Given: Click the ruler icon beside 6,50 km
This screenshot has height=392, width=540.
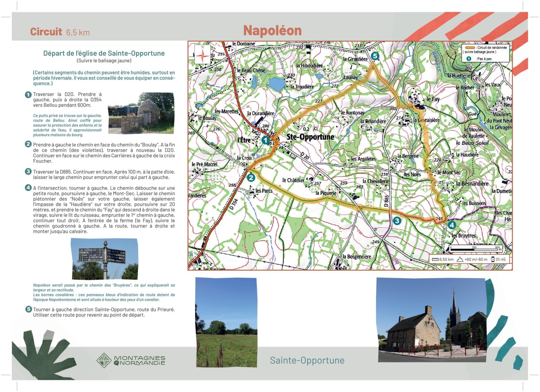Looking at the screenshot, I should [x=435, y=259].
